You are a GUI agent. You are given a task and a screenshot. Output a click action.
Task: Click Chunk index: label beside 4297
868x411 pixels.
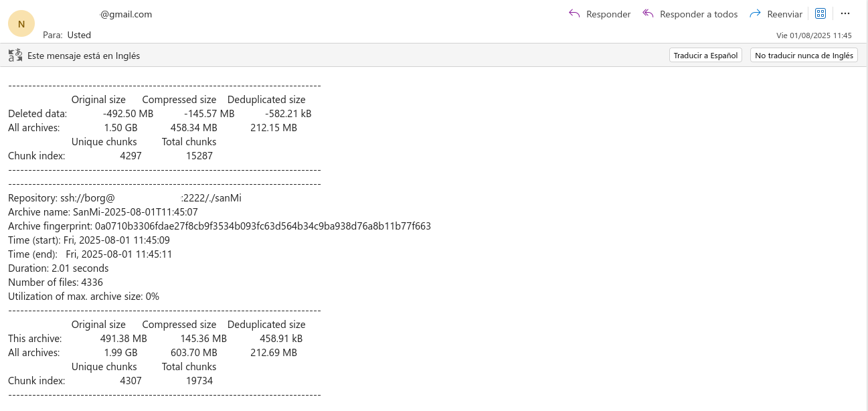[36, 156]
